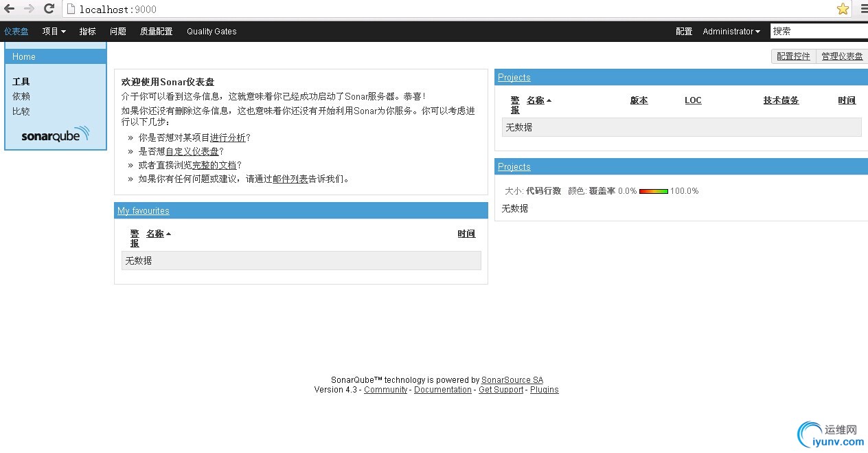Open the Documentation footer link
The image size is (868, 453).
coord(443,390)
